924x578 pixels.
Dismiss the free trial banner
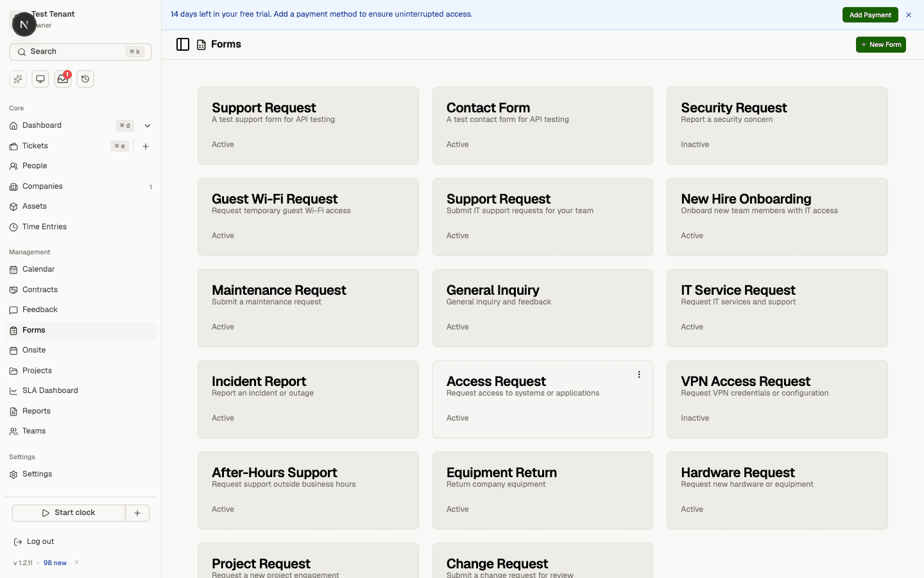[909, 14]
